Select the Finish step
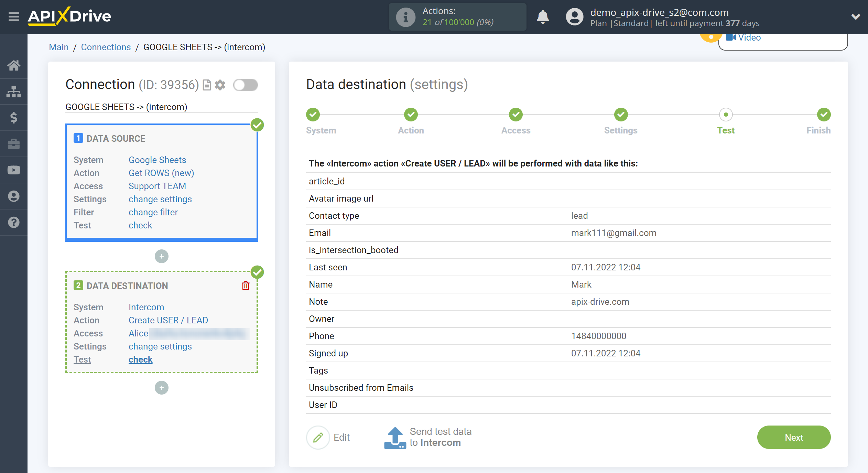 824,115
